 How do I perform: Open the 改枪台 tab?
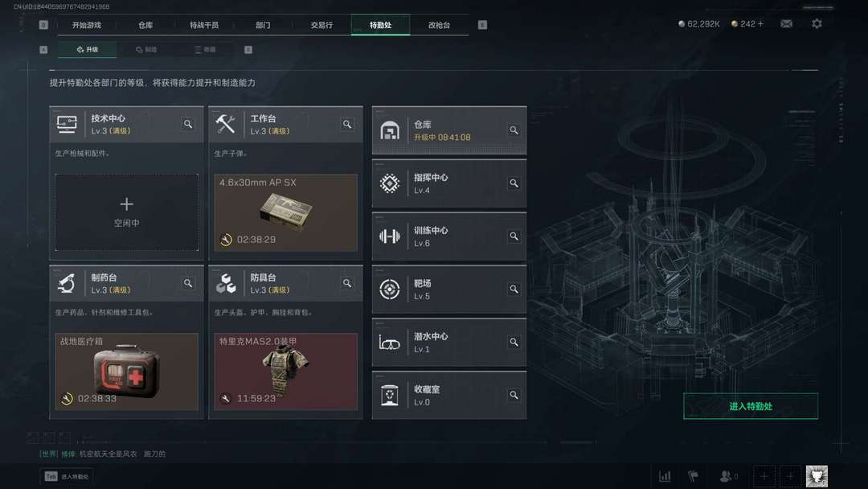(439, 25)
